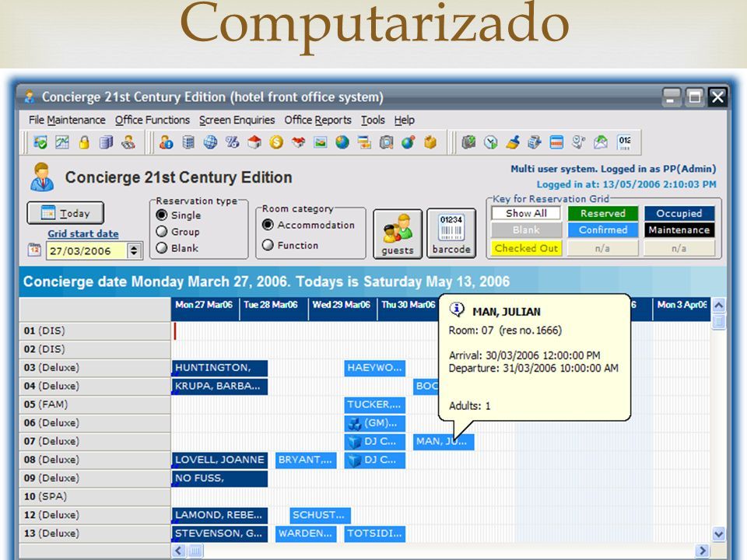Viewport: 747px width, 560px height.
Task: Click the grey Blank key button
Action: point(526,230)
